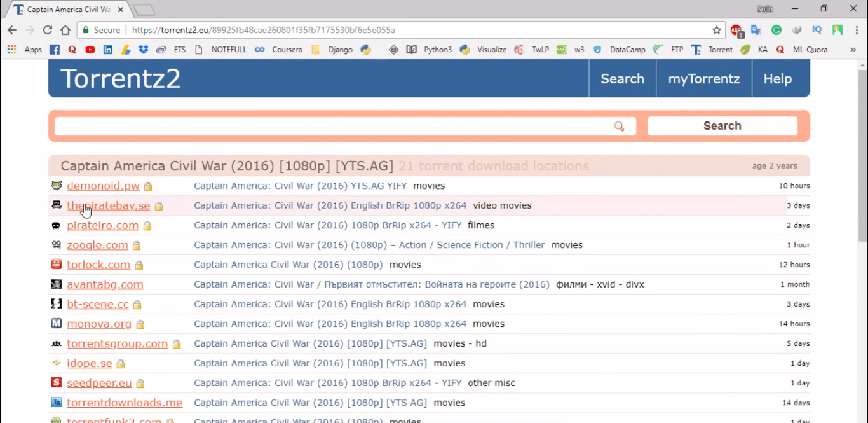Close the Captain America Civil War tab

[x=121, y=10]
